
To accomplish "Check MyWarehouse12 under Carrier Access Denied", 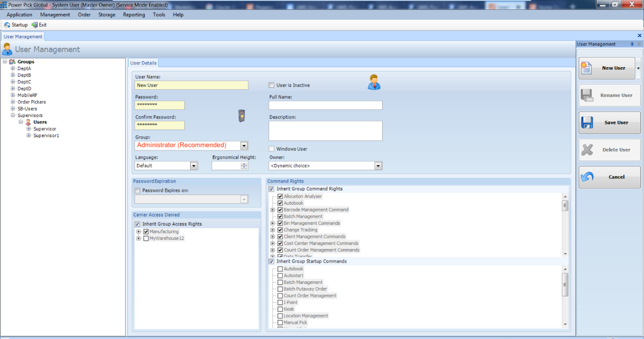I will point(145,238).
